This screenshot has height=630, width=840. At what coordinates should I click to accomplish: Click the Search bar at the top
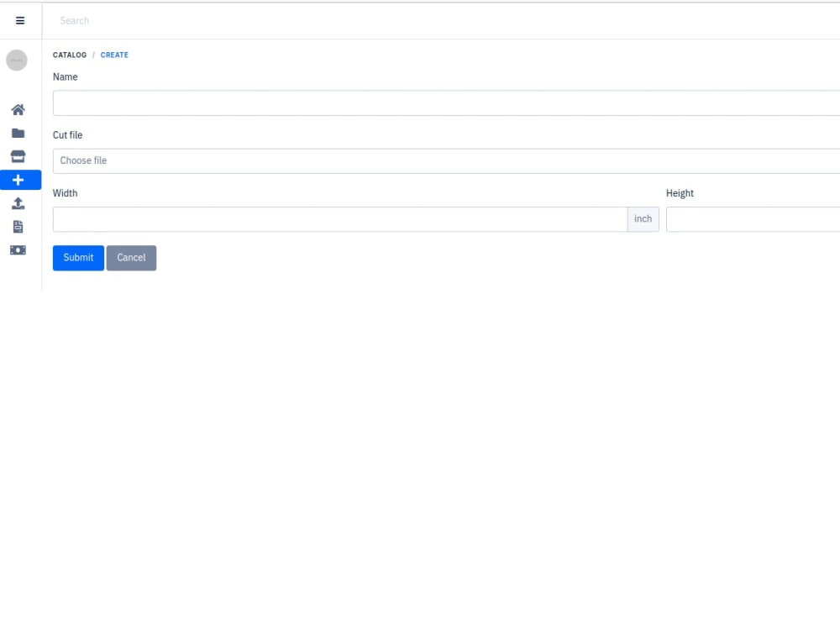pos(252,20)
